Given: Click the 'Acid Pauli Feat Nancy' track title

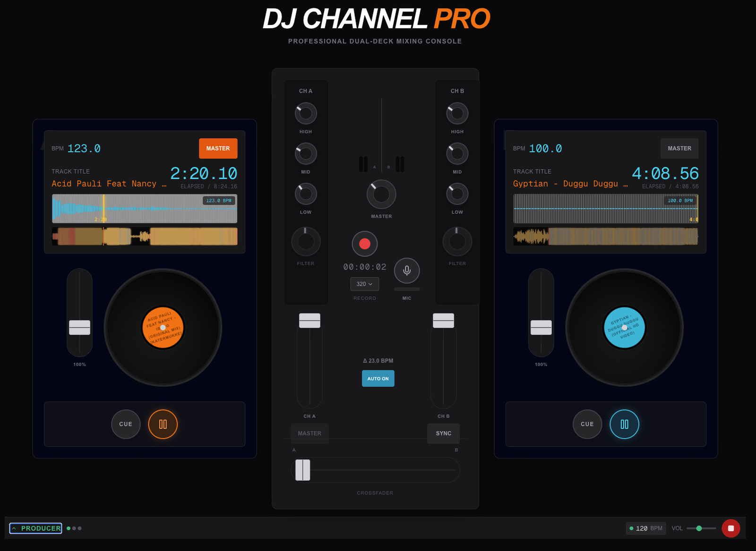Looking at the screenshot, I should [109, 184].
